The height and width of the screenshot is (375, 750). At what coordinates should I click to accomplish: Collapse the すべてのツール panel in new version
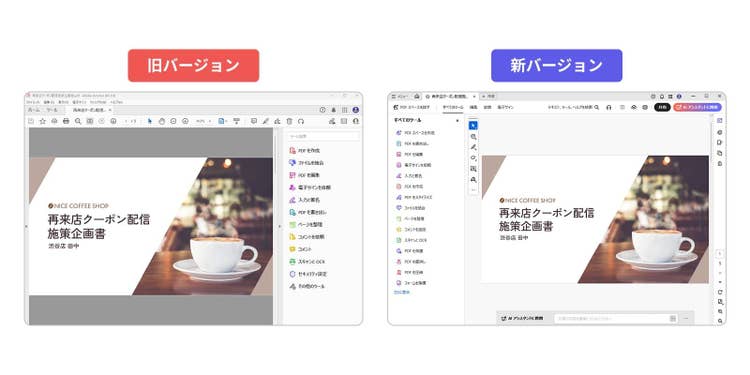458,121
